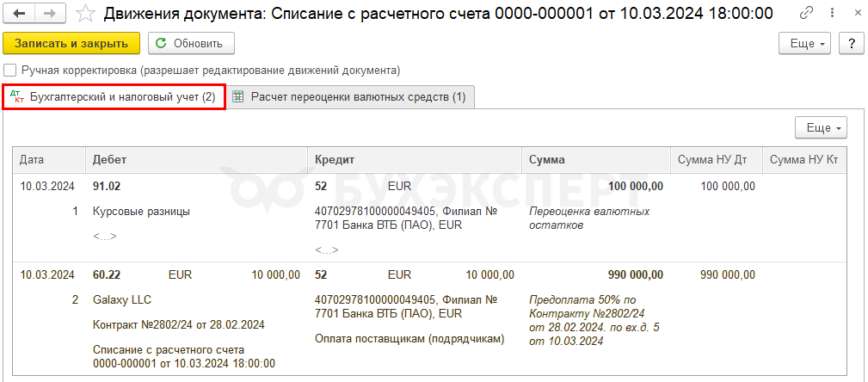The height and width of the screenshot is (382, 868).
Task: Switch to Бухгалтерский и налоговый учет tab
Action: (x=114, y=97)
